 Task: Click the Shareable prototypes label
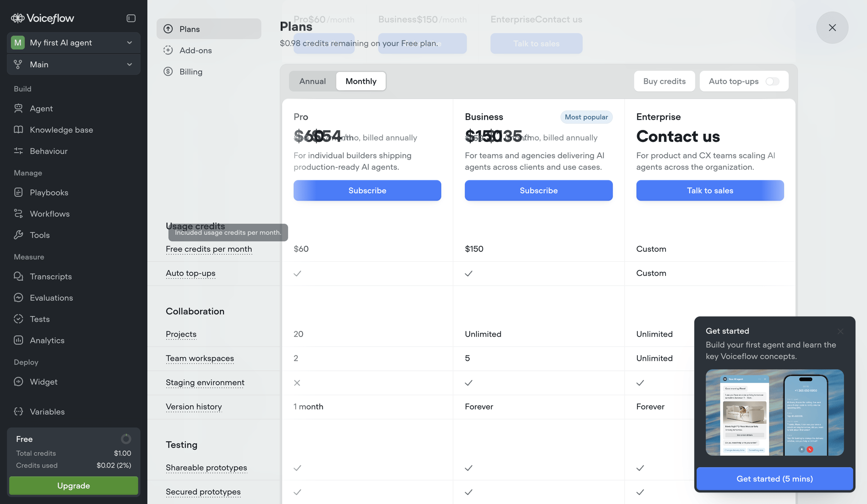click(x=206, y=468)
